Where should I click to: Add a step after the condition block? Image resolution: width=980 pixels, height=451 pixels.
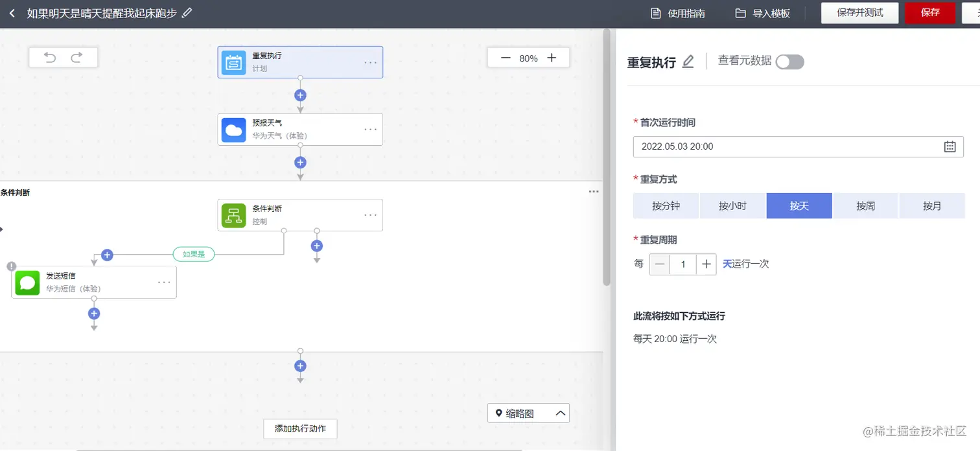click(x=300, y=365)
